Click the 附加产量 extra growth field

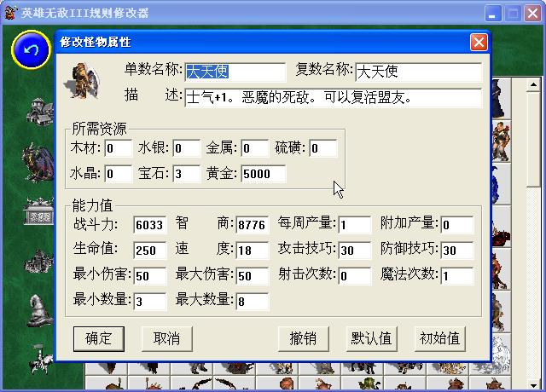point(457,225)
